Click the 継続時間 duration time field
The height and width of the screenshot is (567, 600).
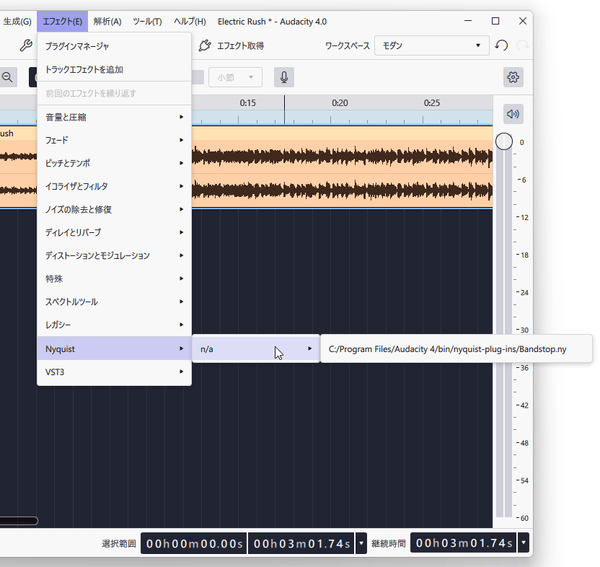[463, 543]
